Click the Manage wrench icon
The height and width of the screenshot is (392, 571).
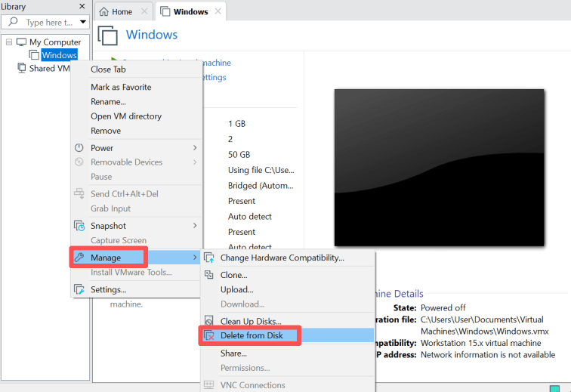point(79,258)
